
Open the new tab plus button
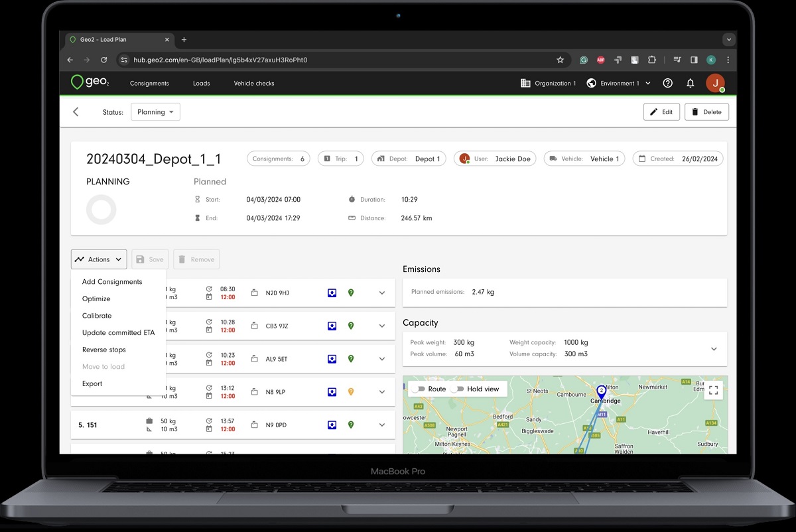pyautogui.click(x=184, y=40)
